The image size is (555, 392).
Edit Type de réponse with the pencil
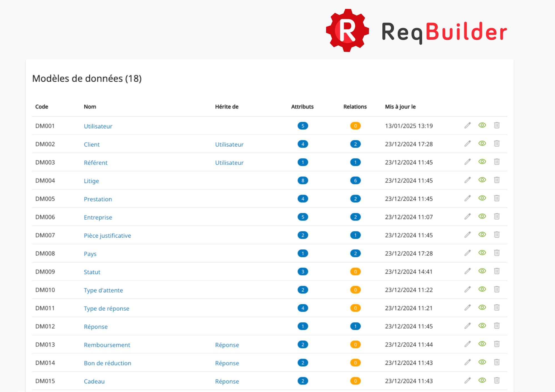click(468, 308)
